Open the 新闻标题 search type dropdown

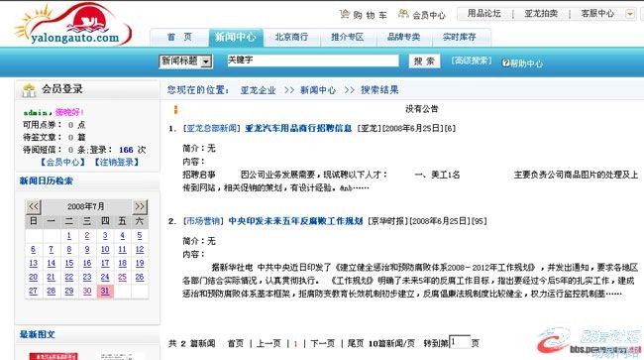point(185,61)
